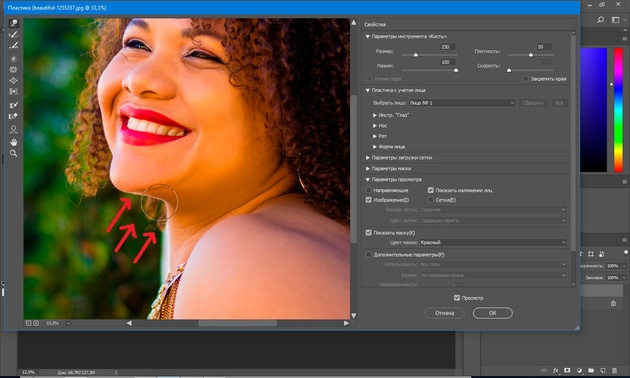Expand the Инстр. "Глаз" group

pyautogui.click(x=374, y=115)
